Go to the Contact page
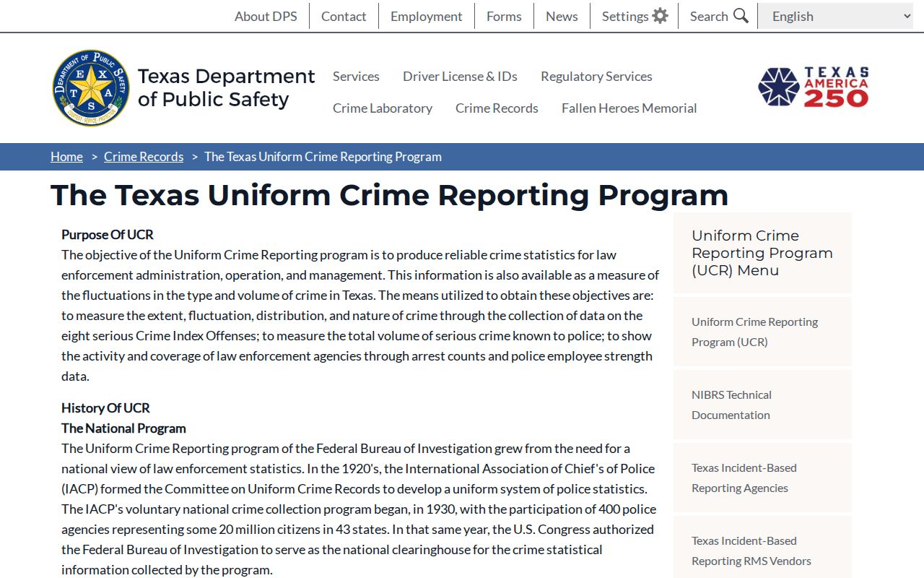 click(344, 16)
